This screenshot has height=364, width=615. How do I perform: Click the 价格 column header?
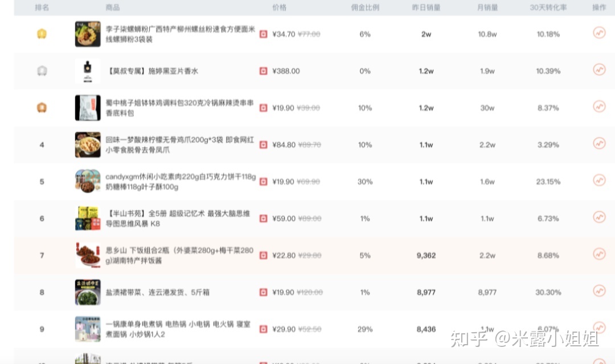pos(279,7)
